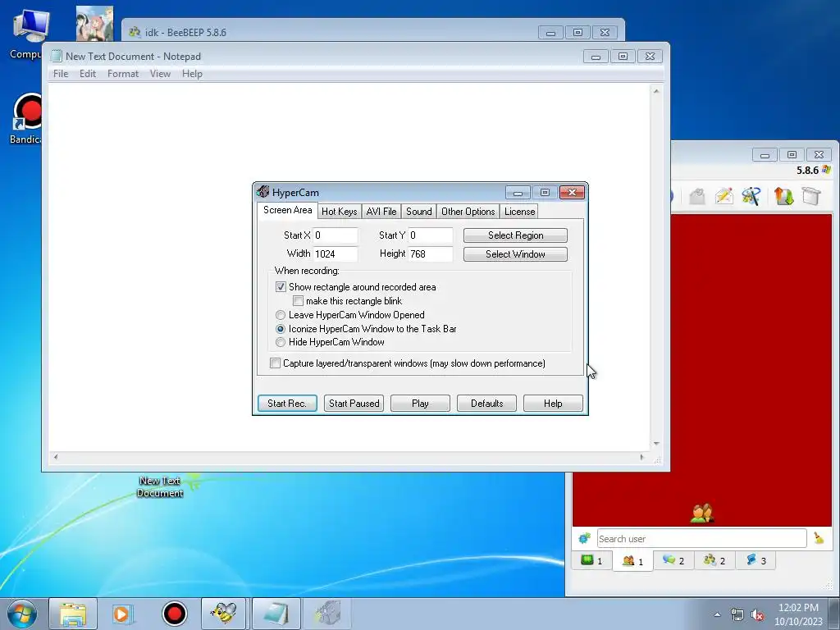
Task: Click the broom icon beside the search field
Action: click(x=819, y=538)
